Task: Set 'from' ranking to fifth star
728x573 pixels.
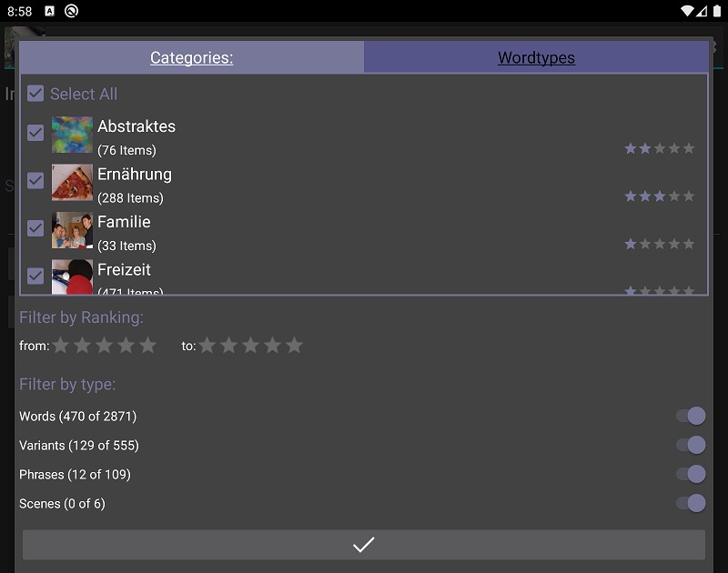Action: pos(148,346)
